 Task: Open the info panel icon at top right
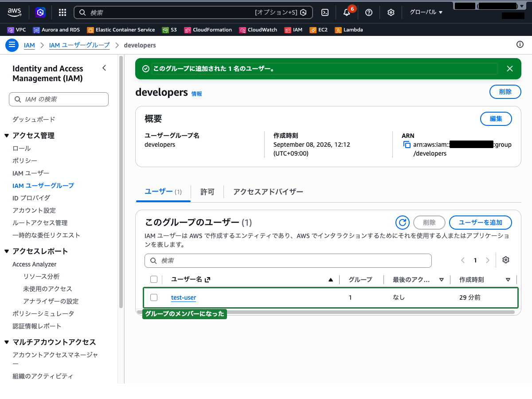click(520, 44)
